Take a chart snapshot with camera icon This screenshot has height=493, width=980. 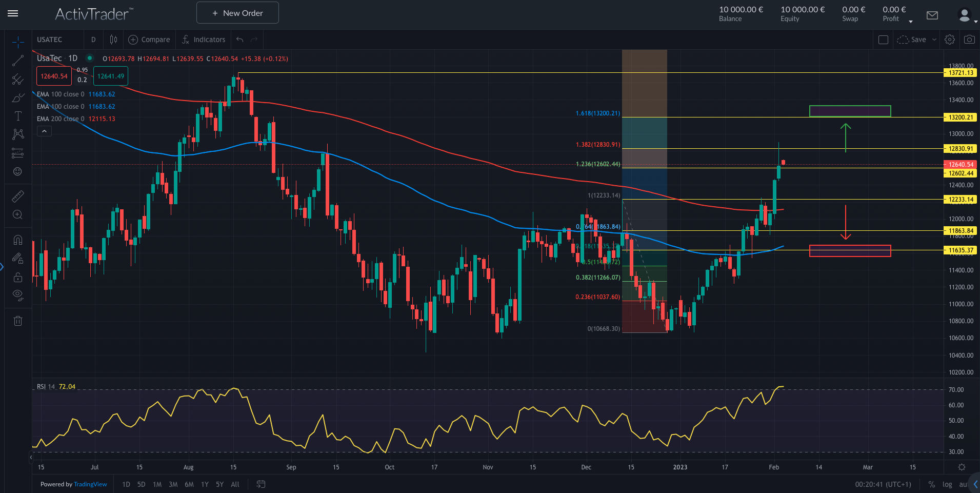point(969,40)
